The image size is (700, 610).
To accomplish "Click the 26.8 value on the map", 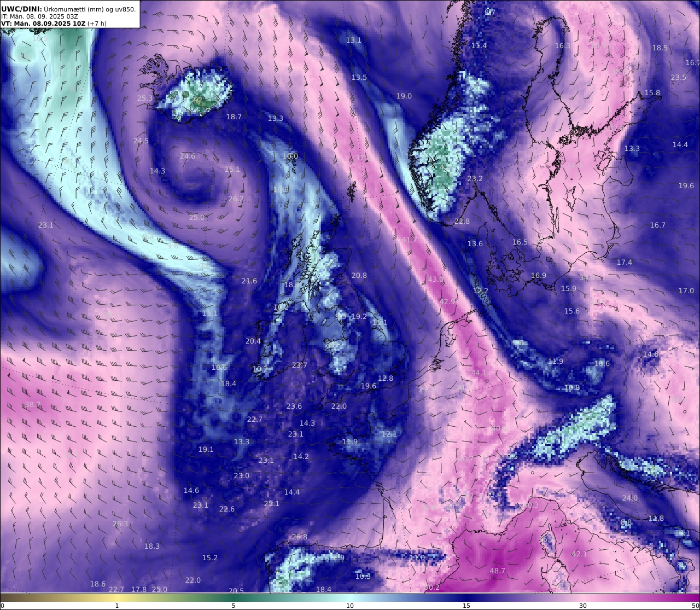I will tap(300, 537).
